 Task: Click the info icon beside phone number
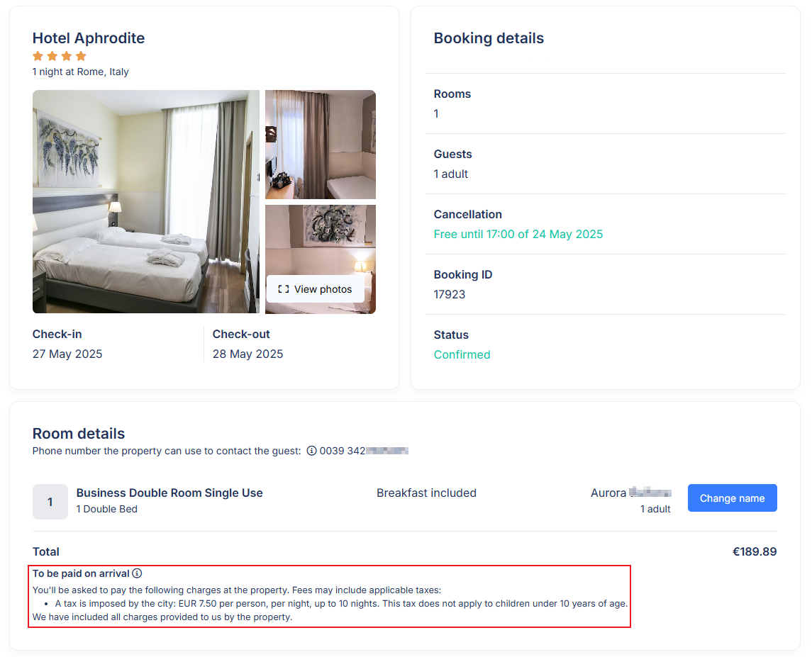tap(311, 451)
